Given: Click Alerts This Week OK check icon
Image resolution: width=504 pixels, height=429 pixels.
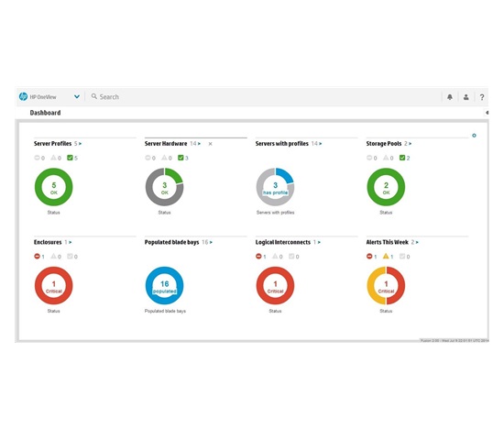Looking at the screenshot, I should click(x=402, y=256).
